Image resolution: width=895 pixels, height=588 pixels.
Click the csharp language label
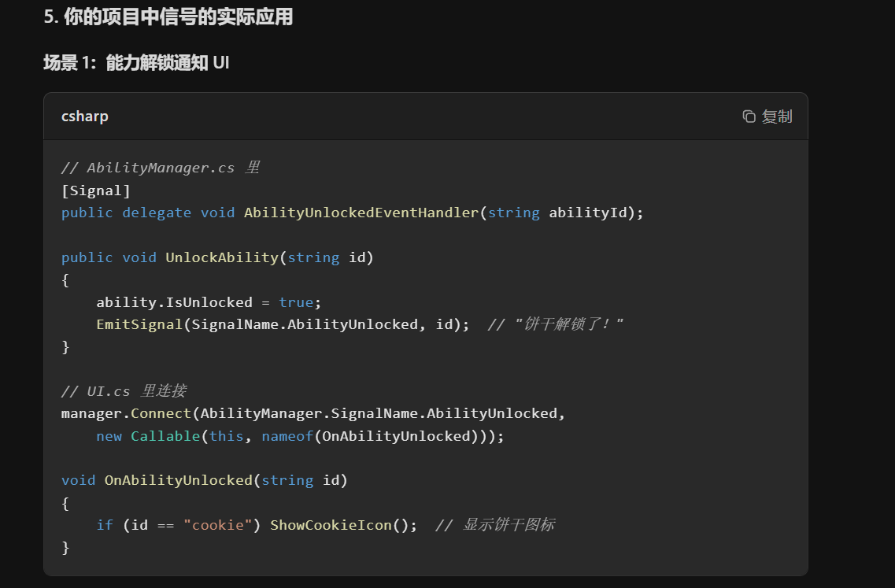(84, 116)
